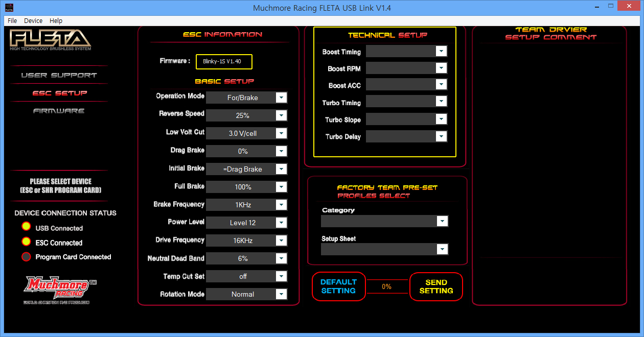Click the FLETA High Technology Brushless System logo
The image size is (644, 337).
tap(51, 40)
